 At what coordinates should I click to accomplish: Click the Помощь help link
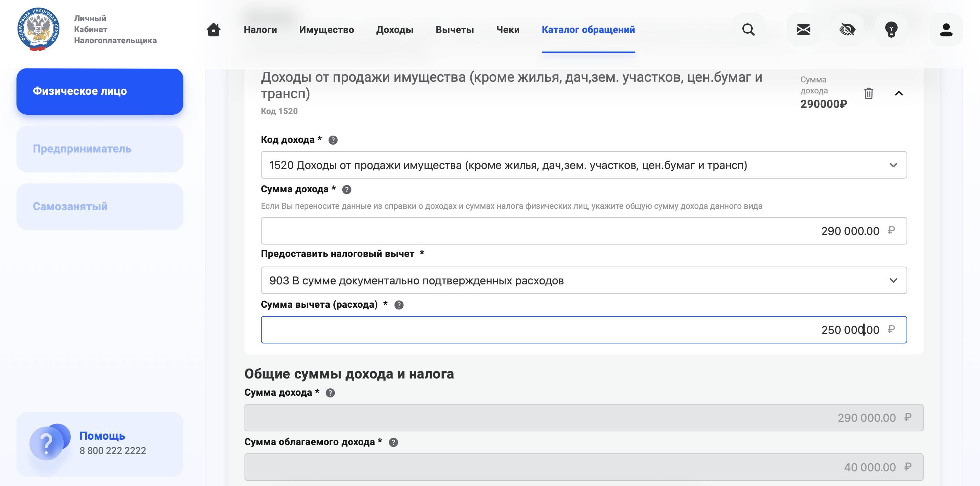click(102, 436)
